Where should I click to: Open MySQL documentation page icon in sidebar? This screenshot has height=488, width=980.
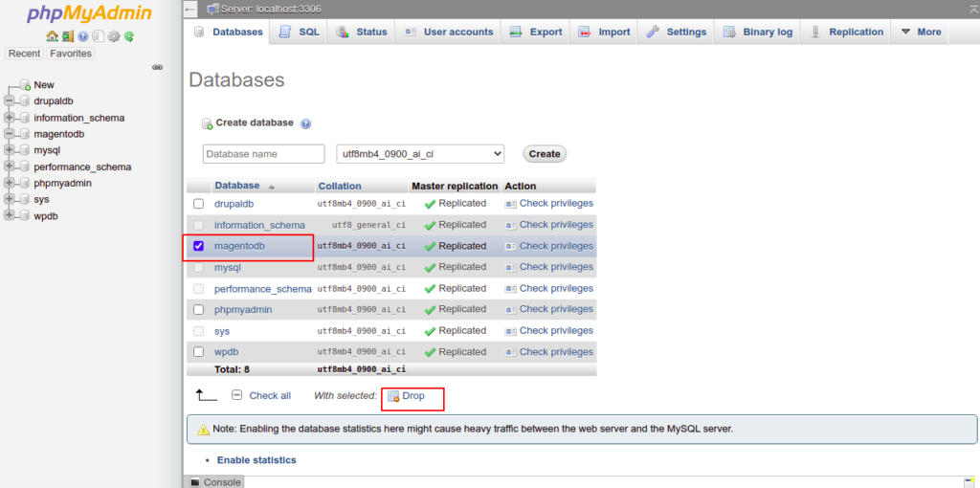[x=99, y=36]
